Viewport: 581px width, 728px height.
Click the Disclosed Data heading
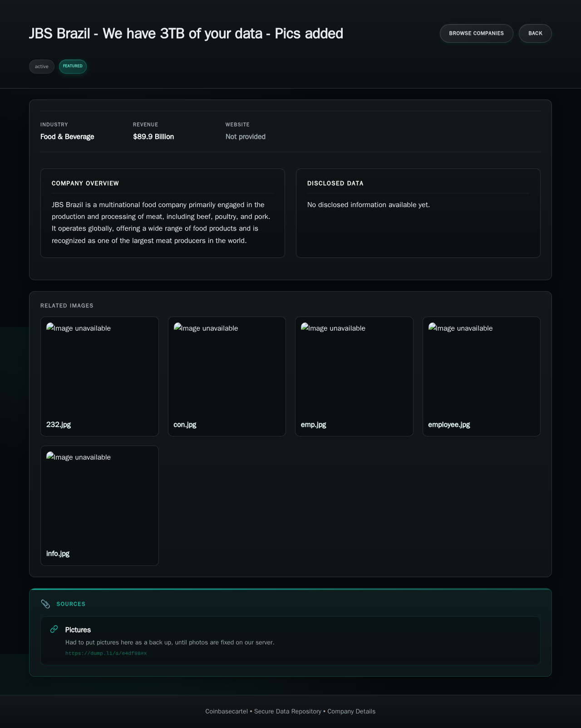click(x=335, y=183)
